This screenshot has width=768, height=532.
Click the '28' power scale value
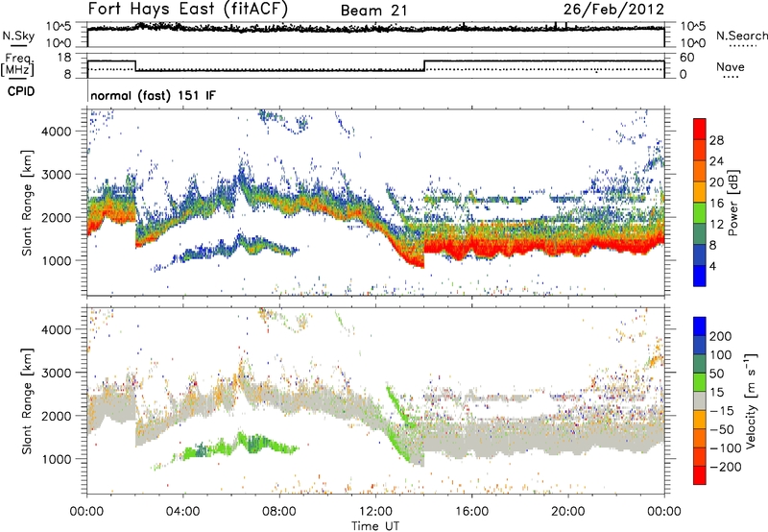click(716, 140)
